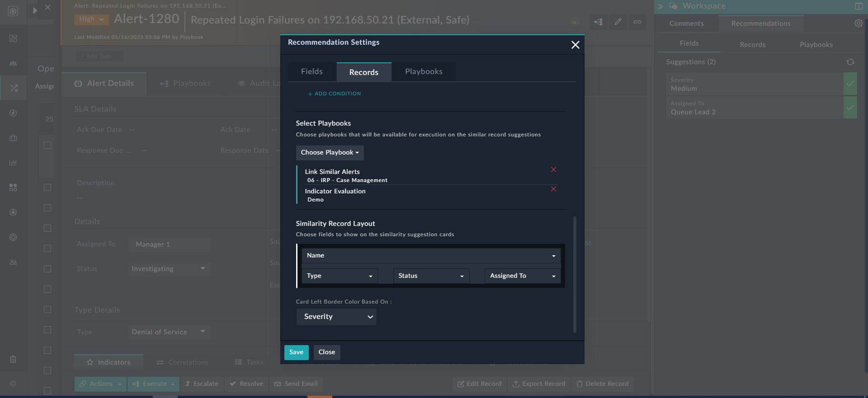Viewport: 868px width, 398px height.
Task: Select the shuffle-arrows sidebar icon
Action: [14, 88]
